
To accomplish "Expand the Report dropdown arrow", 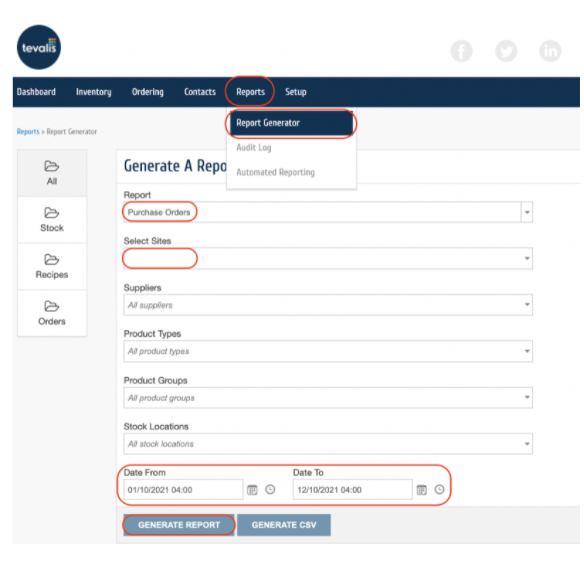I will [x=527, y=212].
